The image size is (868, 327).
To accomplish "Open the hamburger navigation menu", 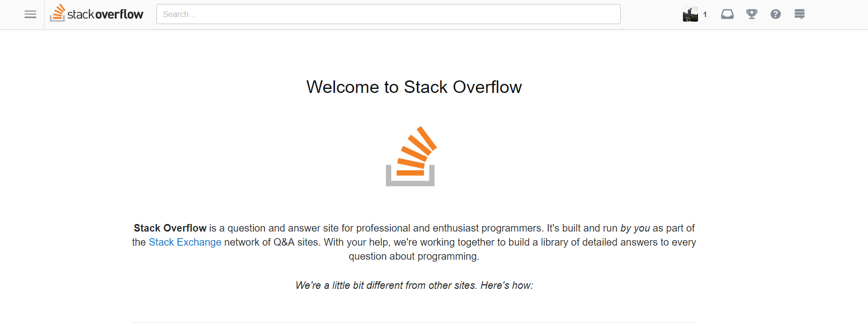I will point(30,14).
